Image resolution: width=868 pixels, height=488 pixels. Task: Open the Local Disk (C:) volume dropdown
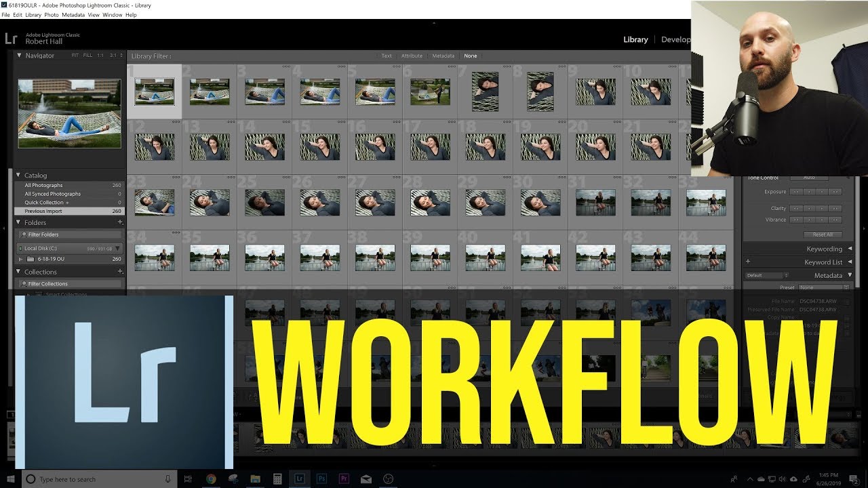pos(117,249)
